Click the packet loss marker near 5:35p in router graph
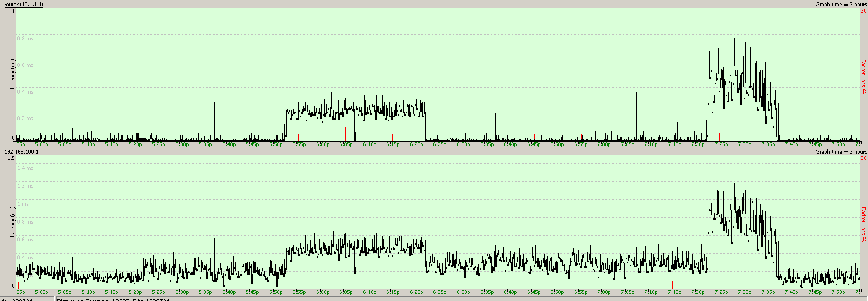 click(204, 137)
